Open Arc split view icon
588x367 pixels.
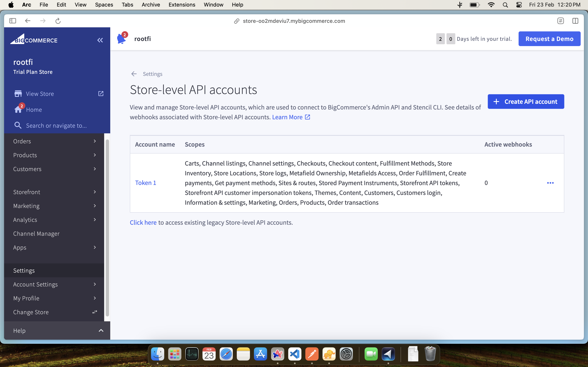[575, 21]
